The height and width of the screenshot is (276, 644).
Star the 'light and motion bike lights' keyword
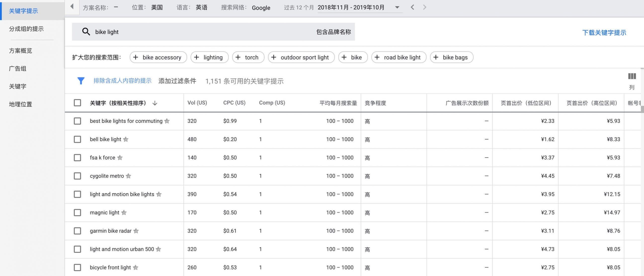click(x=159, y=194)
